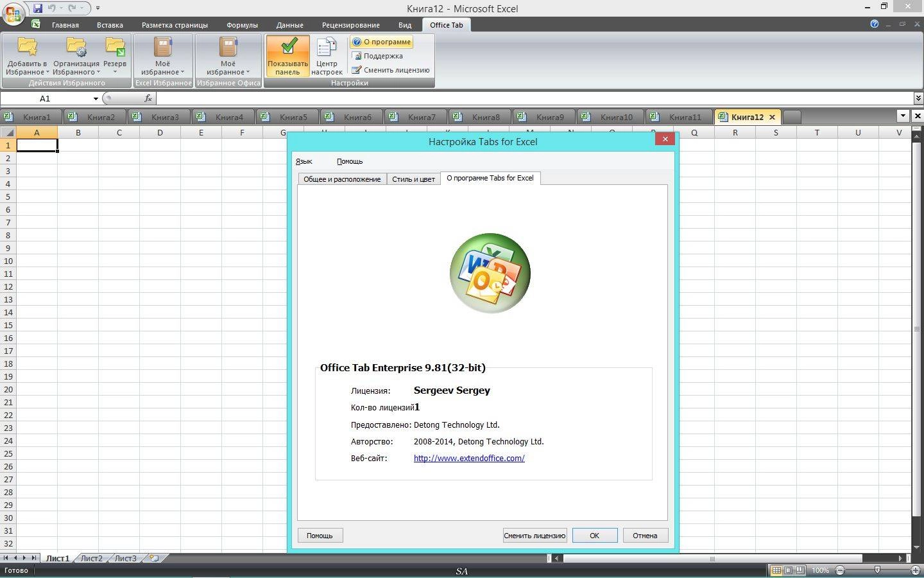Switch to Общее и расположение tab
This screenshot has height=578, width=924.
pyautogui.click(x=342, y=179)
